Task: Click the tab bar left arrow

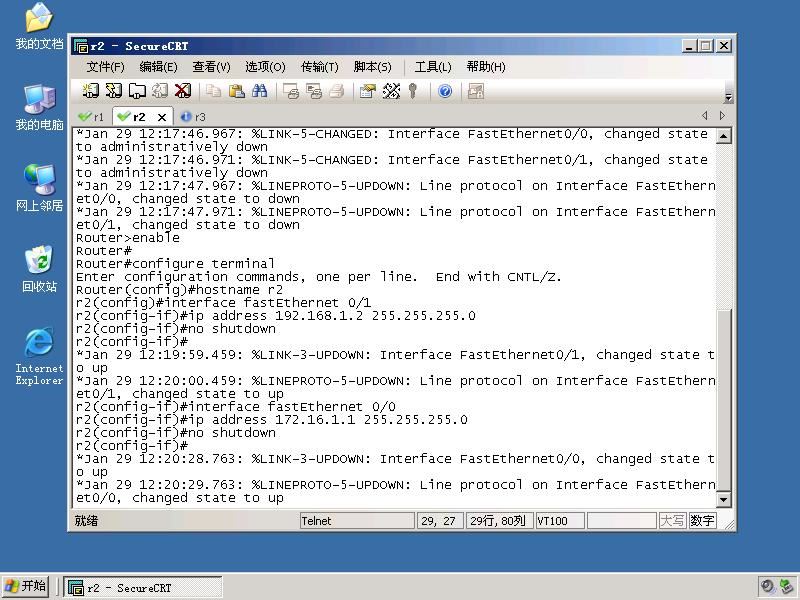Action: 705,116
